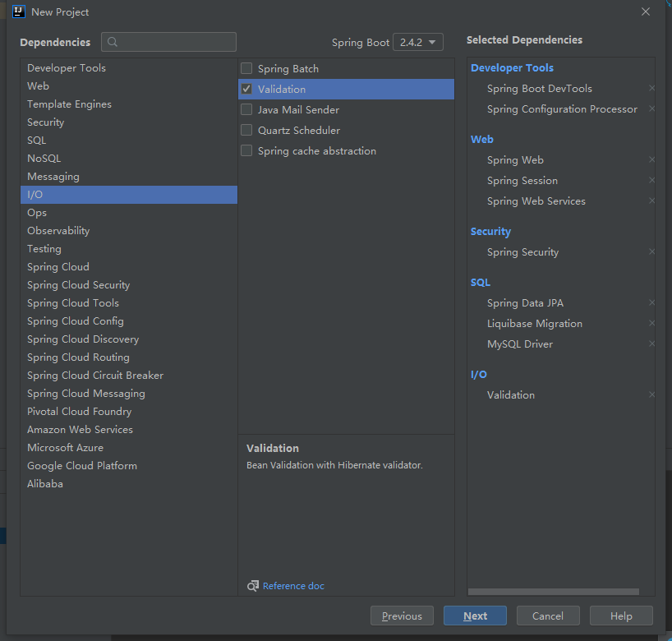The height and width of the screenshot is (641, 672).
Task: Remove Spring Web Services dependency
Action: (651, 201)
